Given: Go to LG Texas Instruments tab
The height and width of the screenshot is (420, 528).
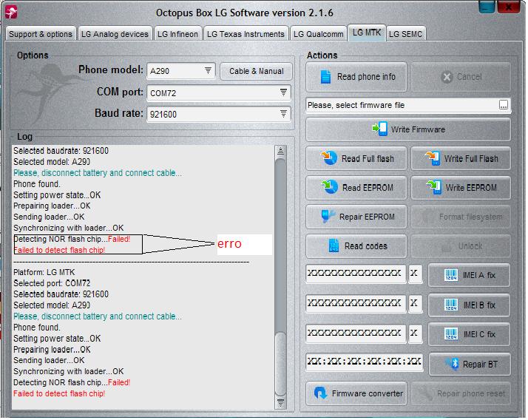Looking at the screenshot, I should (x=246, y=34).
